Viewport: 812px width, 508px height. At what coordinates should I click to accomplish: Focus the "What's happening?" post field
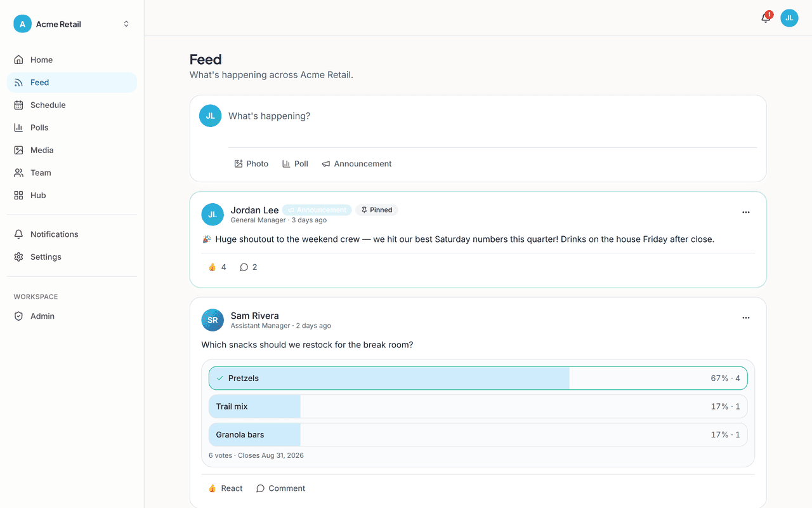click(x=493, y=116)
